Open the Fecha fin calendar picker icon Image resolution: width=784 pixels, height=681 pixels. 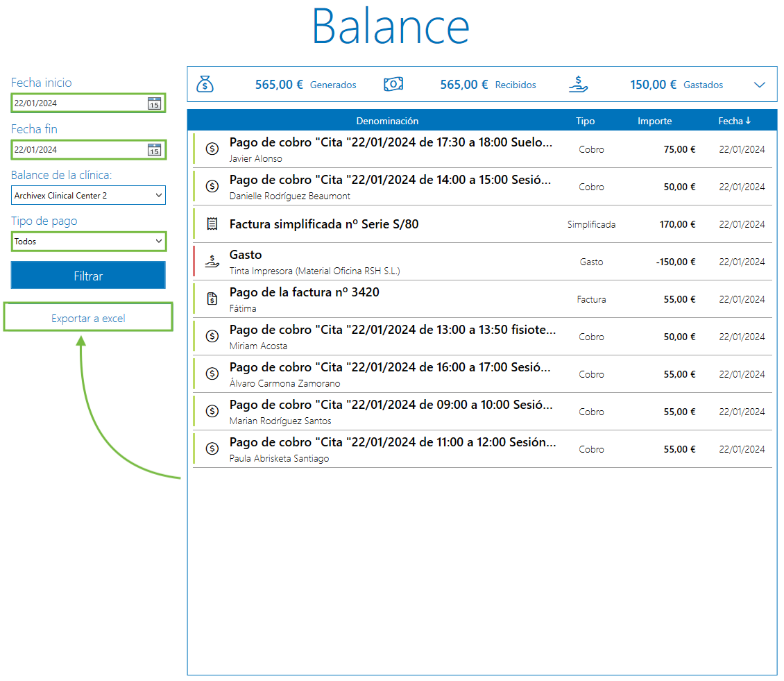(x=154, y=150)
